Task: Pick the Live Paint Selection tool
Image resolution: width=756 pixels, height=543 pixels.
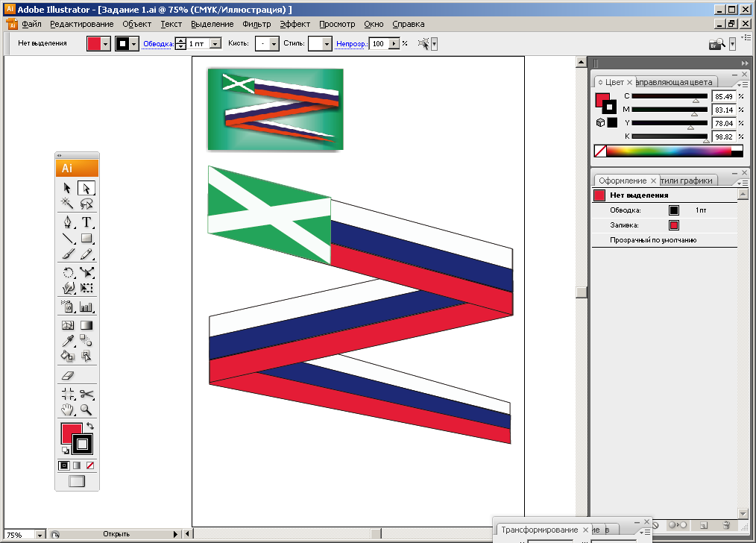Action: pyautogui.click(x=86, y=356)
